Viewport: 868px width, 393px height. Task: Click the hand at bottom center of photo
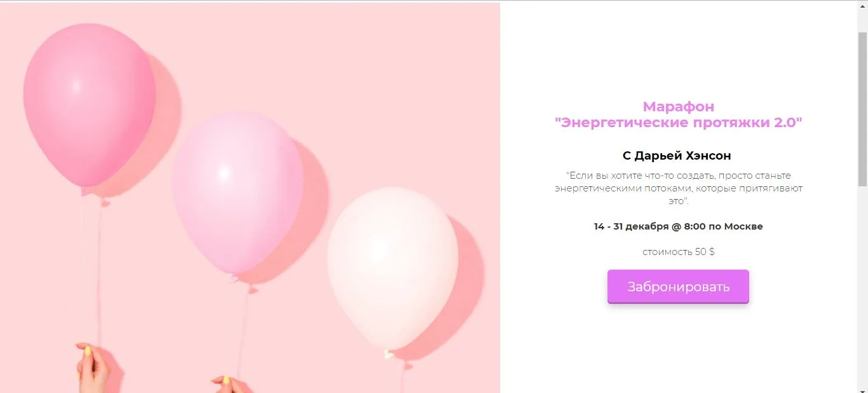(x=230, y=383)
